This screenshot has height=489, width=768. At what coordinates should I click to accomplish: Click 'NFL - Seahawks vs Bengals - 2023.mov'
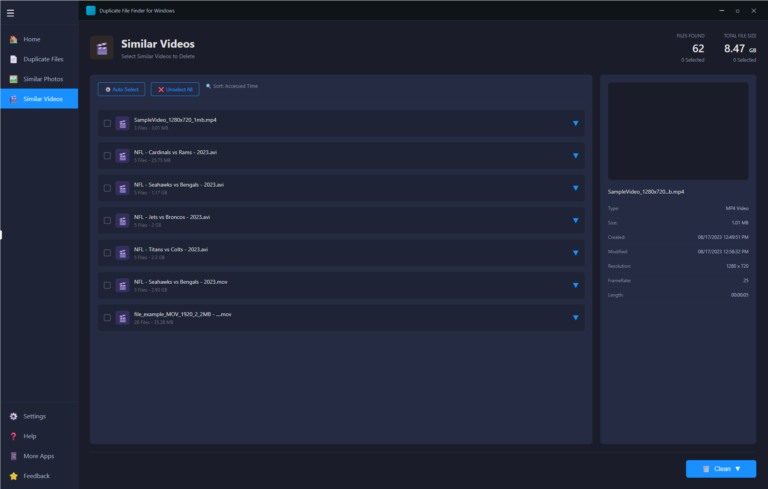pos(181,282)
